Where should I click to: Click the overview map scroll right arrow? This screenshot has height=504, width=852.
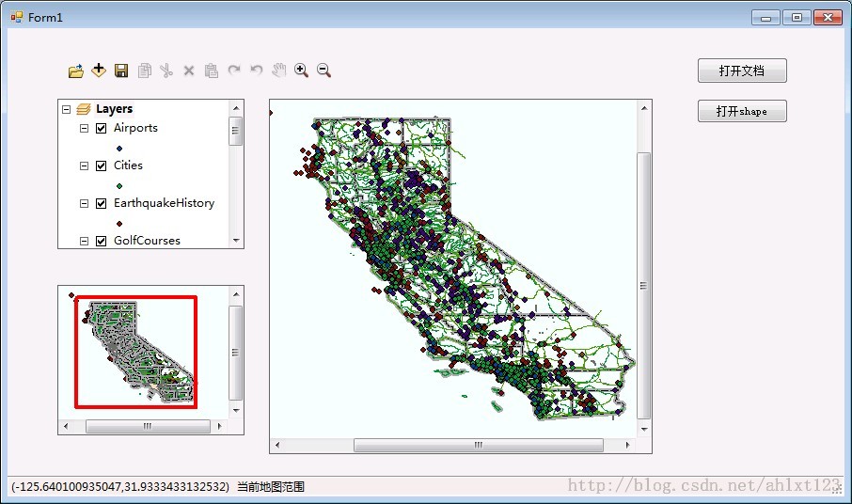[x=219, y=426]
